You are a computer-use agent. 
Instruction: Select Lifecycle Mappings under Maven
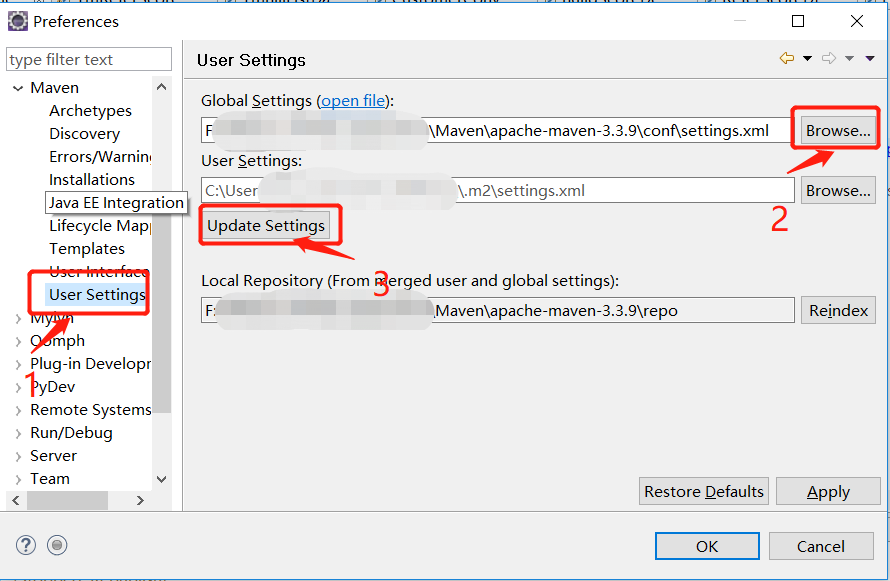(99, 226)
